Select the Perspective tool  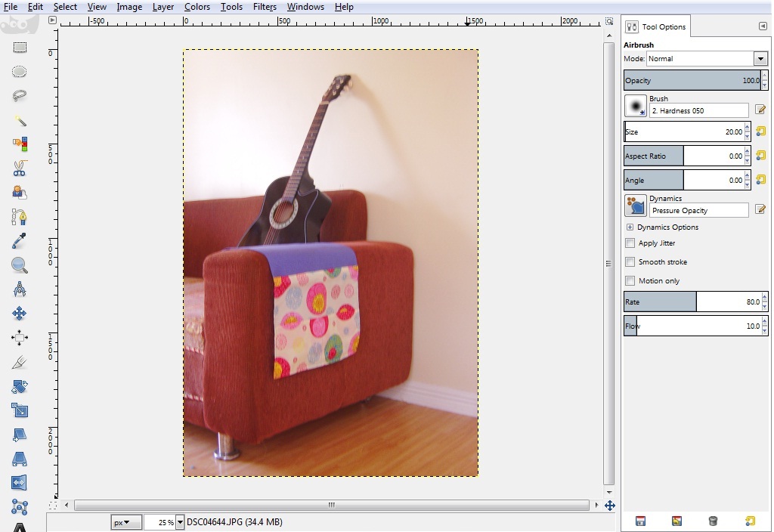click(20, 459)
